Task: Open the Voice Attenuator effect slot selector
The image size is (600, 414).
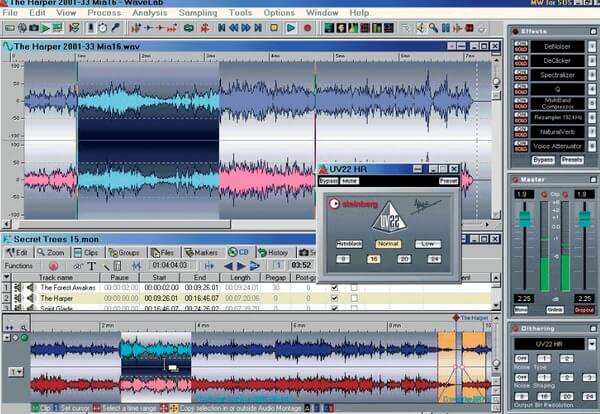Action: coord(557,146)
